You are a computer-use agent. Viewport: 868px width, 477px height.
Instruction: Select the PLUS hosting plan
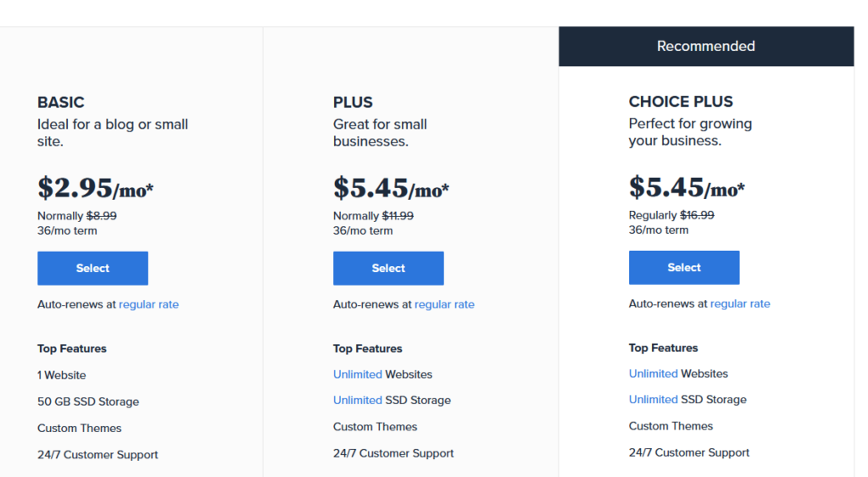(388, 269)
